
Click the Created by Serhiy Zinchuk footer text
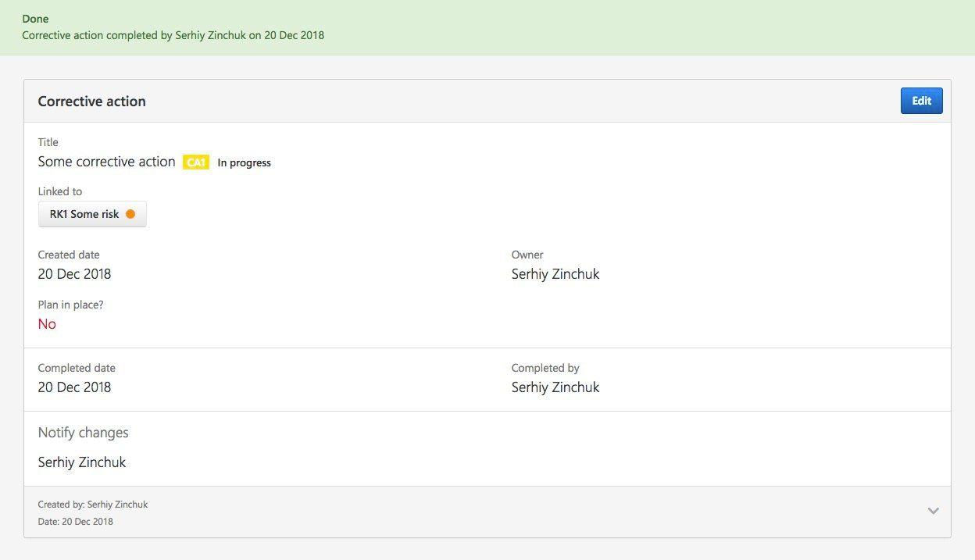pos(93,505)
